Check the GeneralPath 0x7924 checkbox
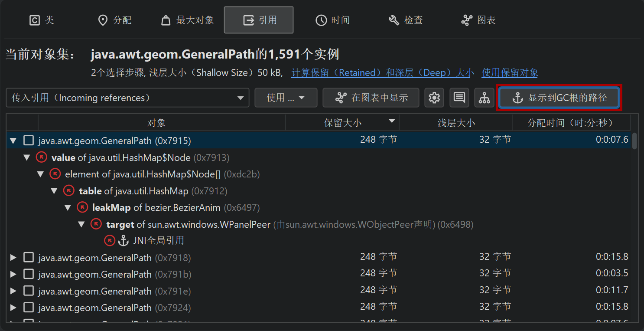Screen dimensions: 644x331 pos(29,308)
